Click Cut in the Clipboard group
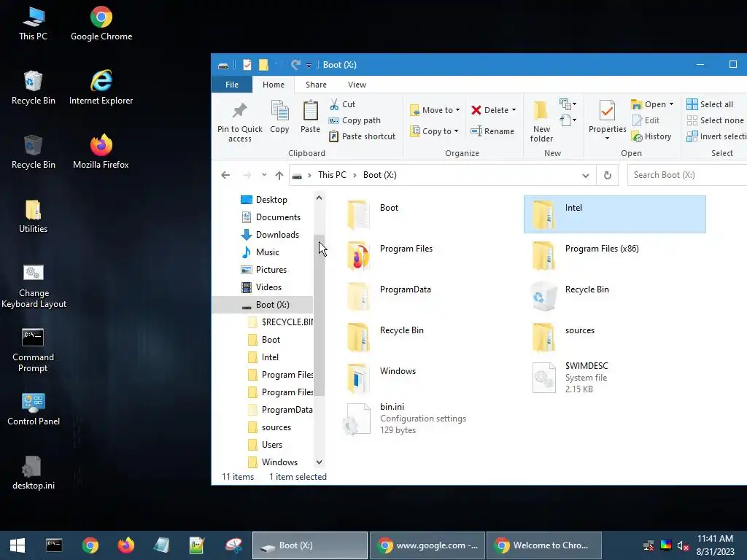 [x=343, y=104]
